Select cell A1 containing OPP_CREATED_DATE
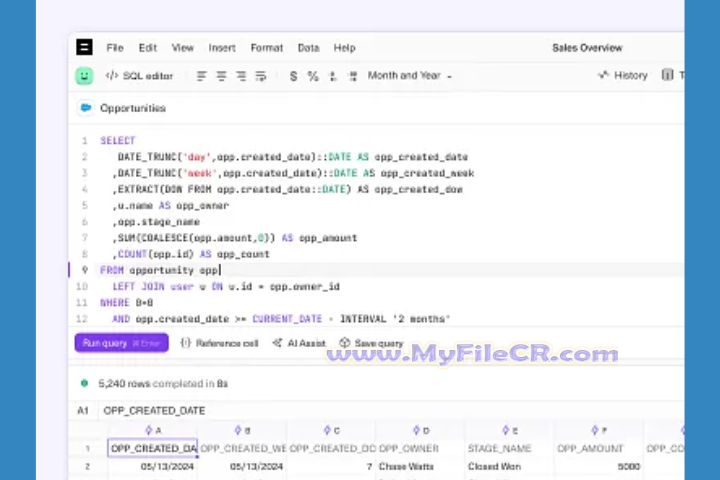 pyautogui.click(x=153, y=449)
